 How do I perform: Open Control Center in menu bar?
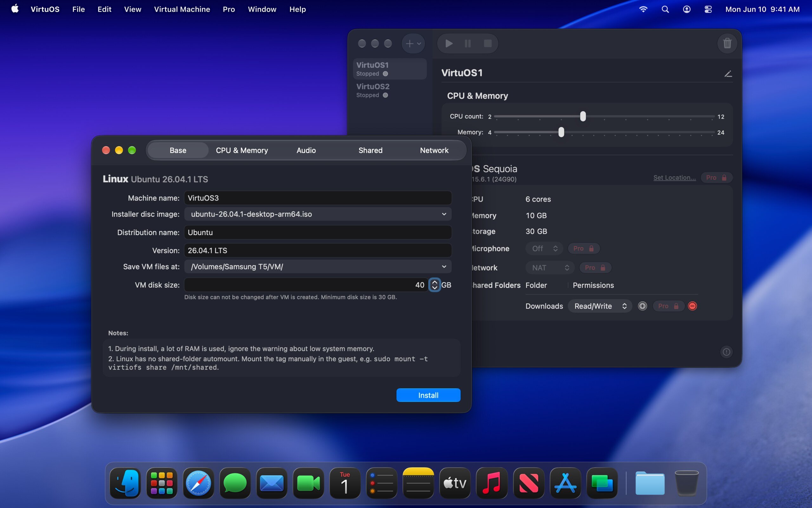click(x=708, y=9)
